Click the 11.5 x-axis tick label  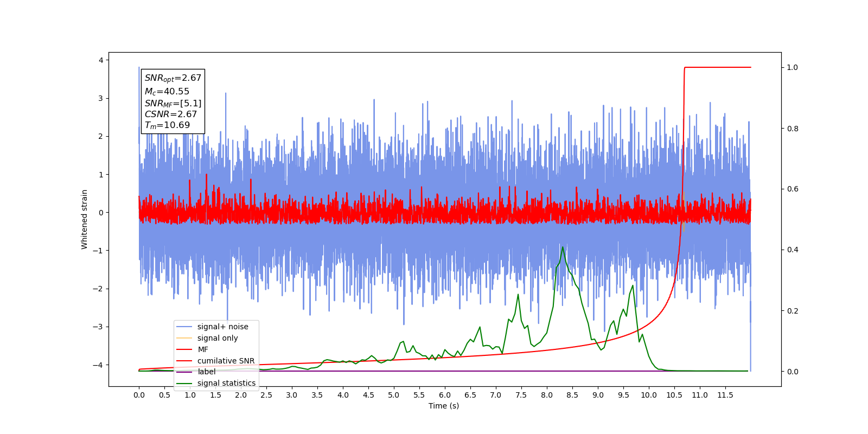[725, 395]
